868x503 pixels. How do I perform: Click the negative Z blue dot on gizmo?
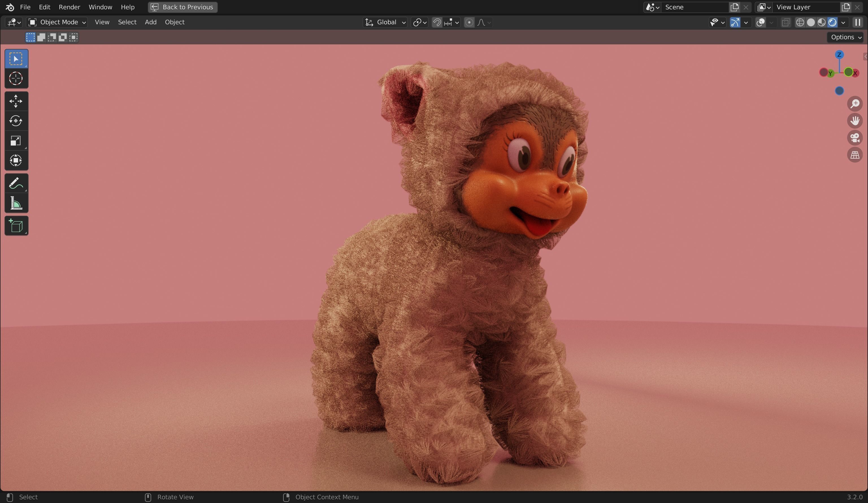839,91
